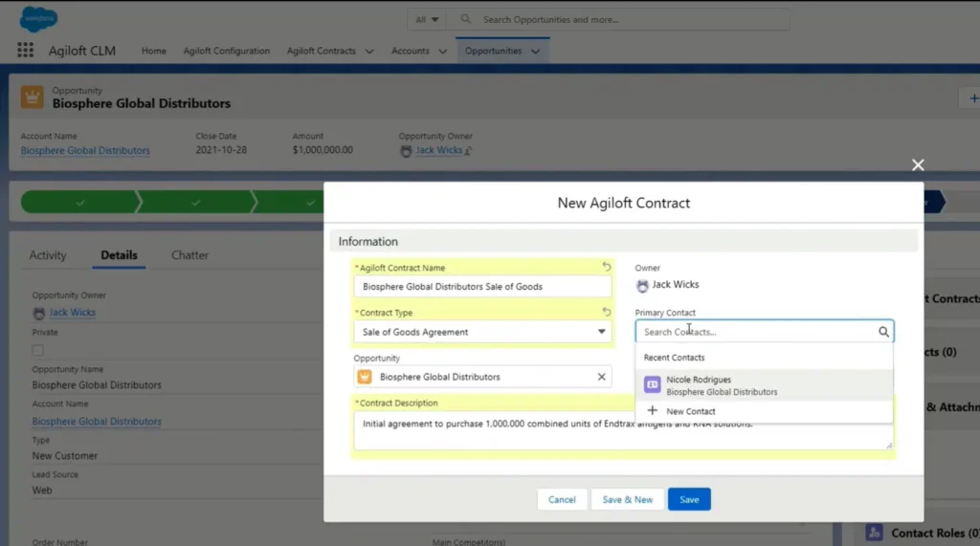Image resolution: width=980 pixels, height=546 pixels.
Task: Click the opportunity icon in Opportunity field
Action: click(x=365, y=377)
